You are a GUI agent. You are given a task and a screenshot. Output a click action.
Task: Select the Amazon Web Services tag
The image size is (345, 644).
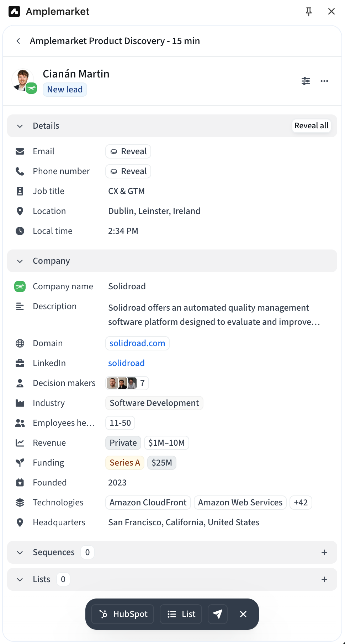tap(240, 503)
